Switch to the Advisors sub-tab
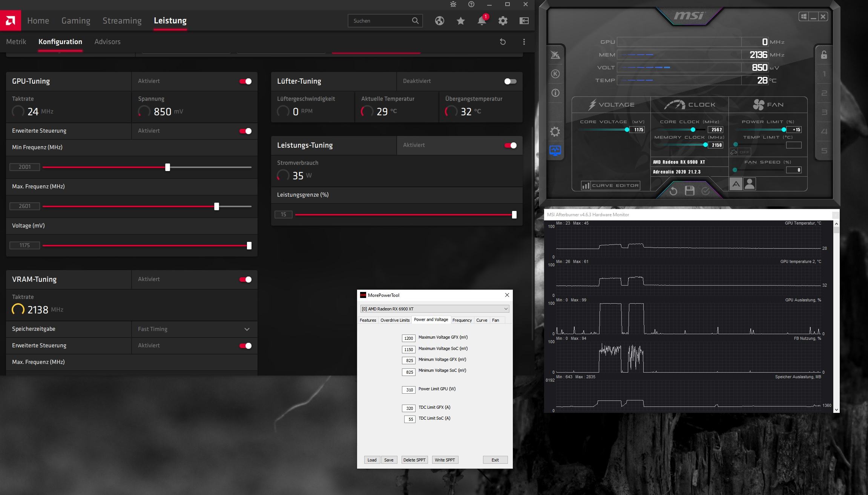Viewport: 868px width, 495px height. 107,42
